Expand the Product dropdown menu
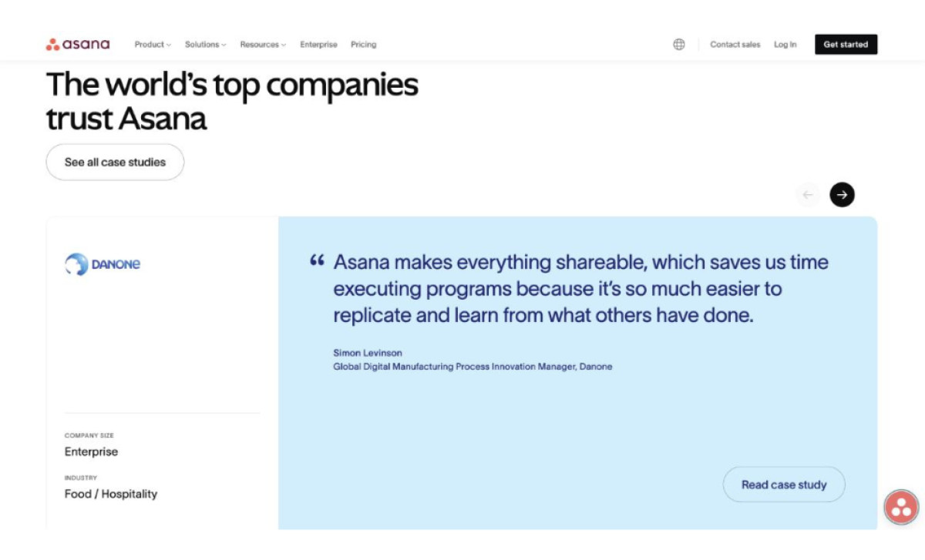 pos(152,45)
